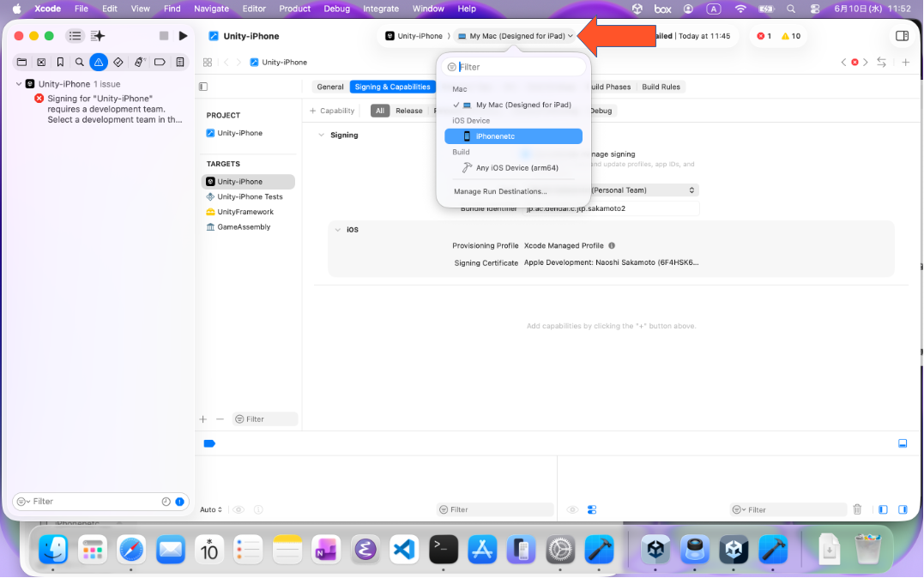Toggle the navigator sidebar
This screenshot has height=578, width=924.
click(75, 36)
